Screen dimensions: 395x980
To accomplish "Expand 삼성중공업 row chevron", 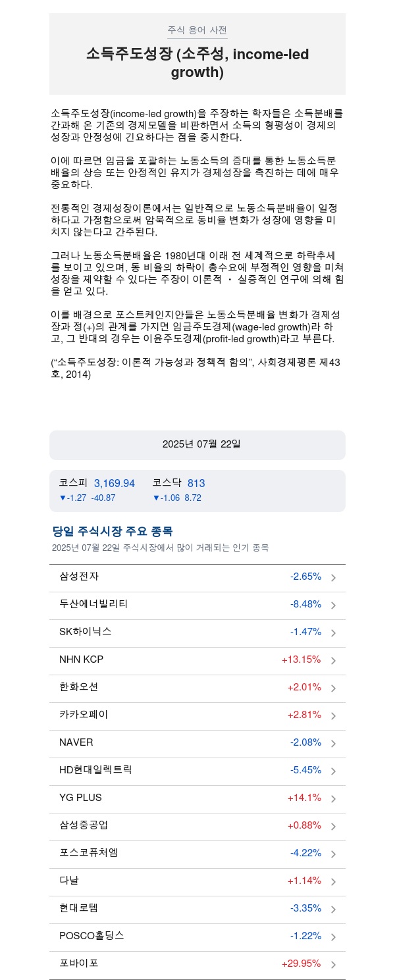I will click(333, 827).
